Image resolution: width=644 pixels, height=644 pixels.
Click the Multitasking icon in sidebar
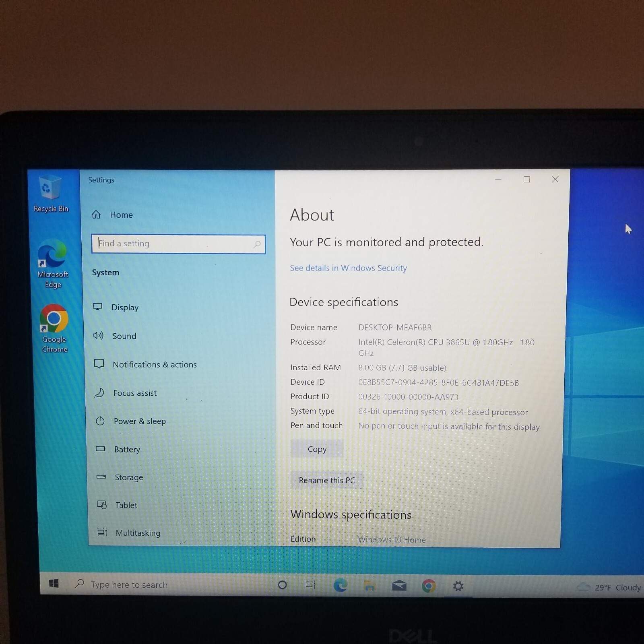pos(102,532)
